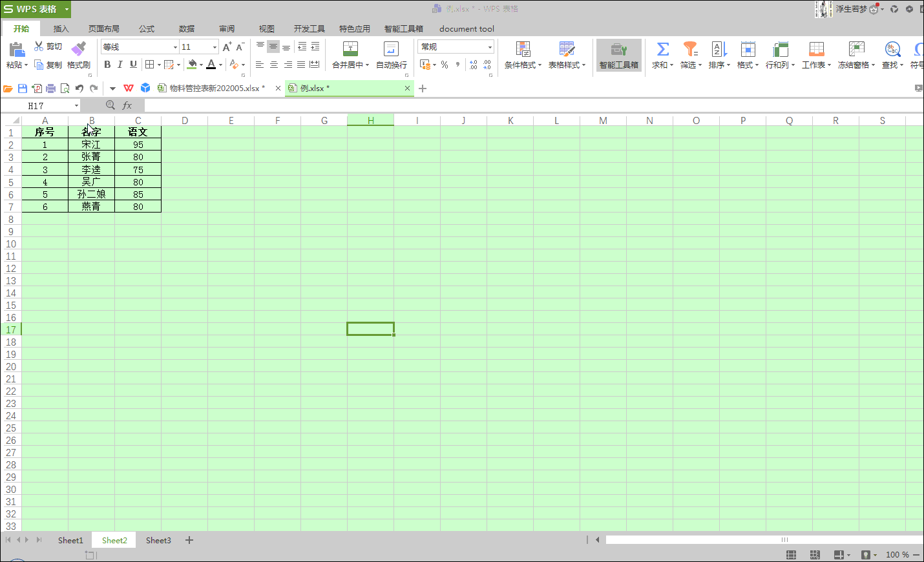This screenshot has width=924, height=562.
Task: Increase font size with the A+ icon
Action: tap(227, 47)
